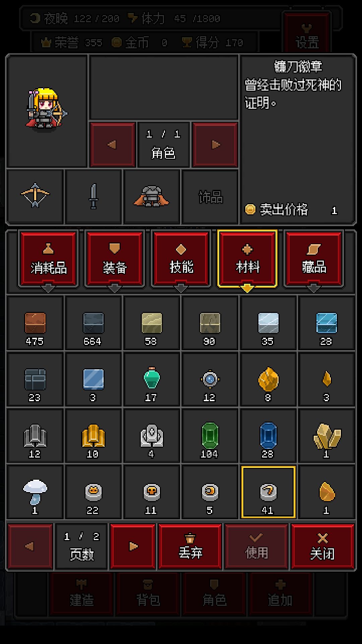
Task: Select the teal potion flask item
Action: pos(151,379)
